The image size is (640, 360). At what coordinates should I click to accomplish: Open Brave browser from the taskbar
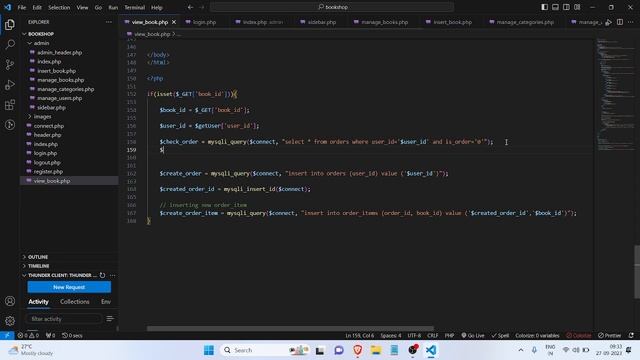(x=358, y=350)
